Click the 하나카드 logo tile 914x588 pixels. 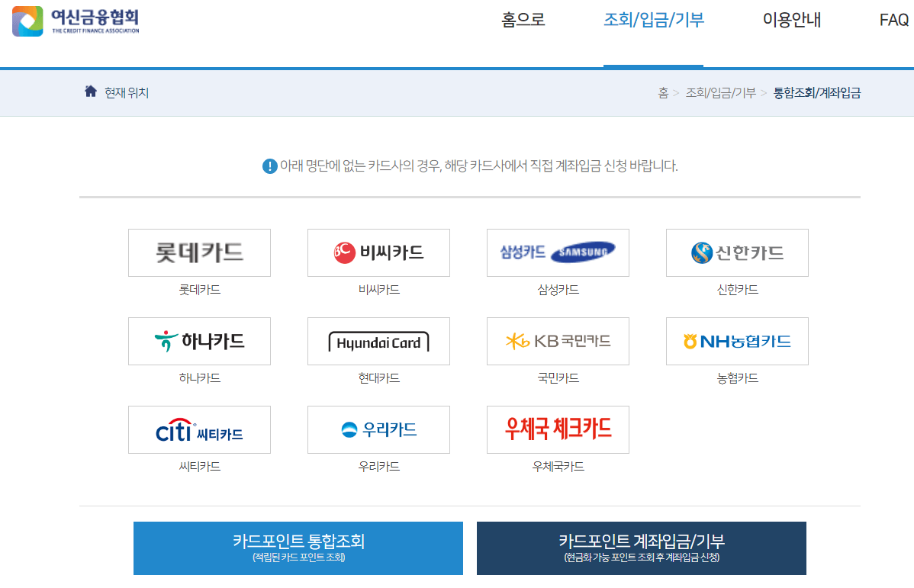[200, 341]
